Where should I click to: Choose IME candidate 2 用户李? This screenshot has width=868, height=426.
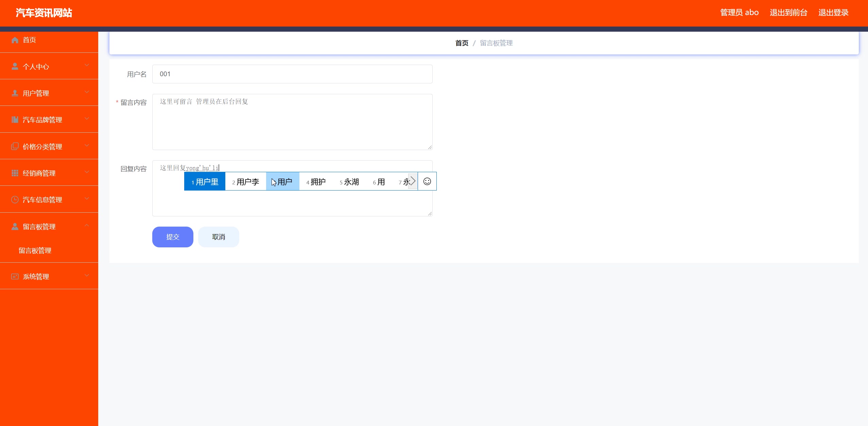pyautogui.click(x=245, y=181)
